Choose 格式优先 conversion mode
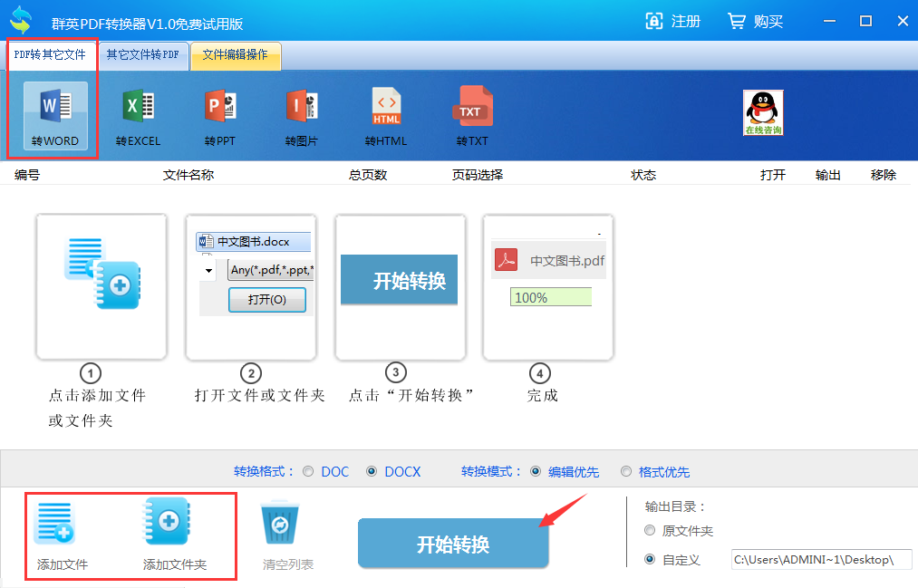918x588 pixels. click(x=626, y=471)
